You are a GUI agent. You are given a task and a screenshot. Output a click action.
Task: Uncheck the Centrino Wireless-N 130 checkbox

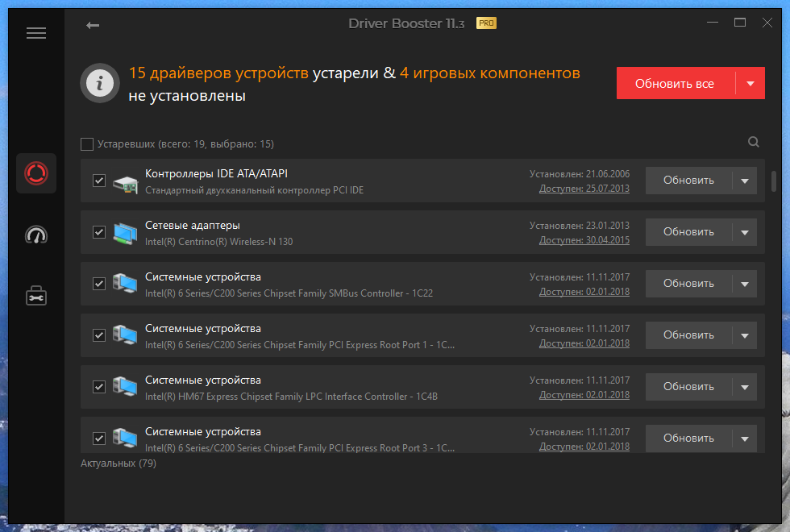98,232
